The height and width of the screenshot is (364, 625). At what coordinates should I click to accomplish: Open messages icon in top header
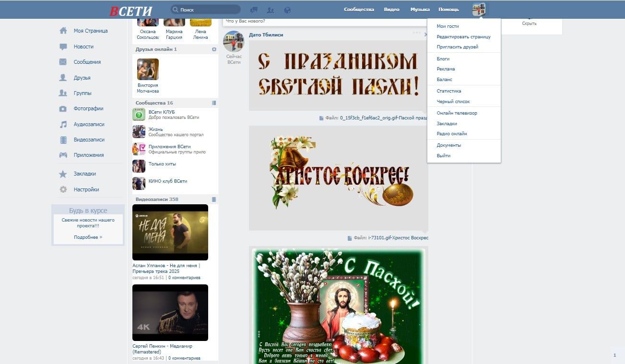(x=254, y=10)
